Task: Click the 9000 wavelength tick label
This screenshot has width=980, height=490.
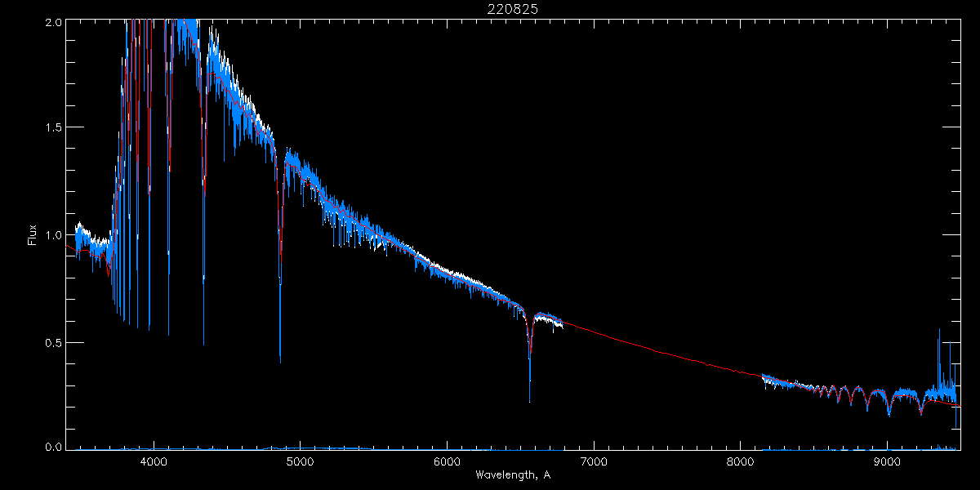Action: point(887,462)
